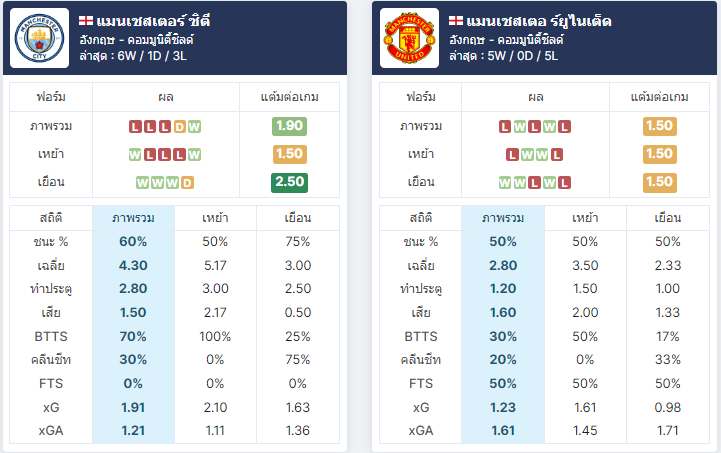
Task: Select ภาพรวม stats tab for Manchester City
Action: [133, 218]
